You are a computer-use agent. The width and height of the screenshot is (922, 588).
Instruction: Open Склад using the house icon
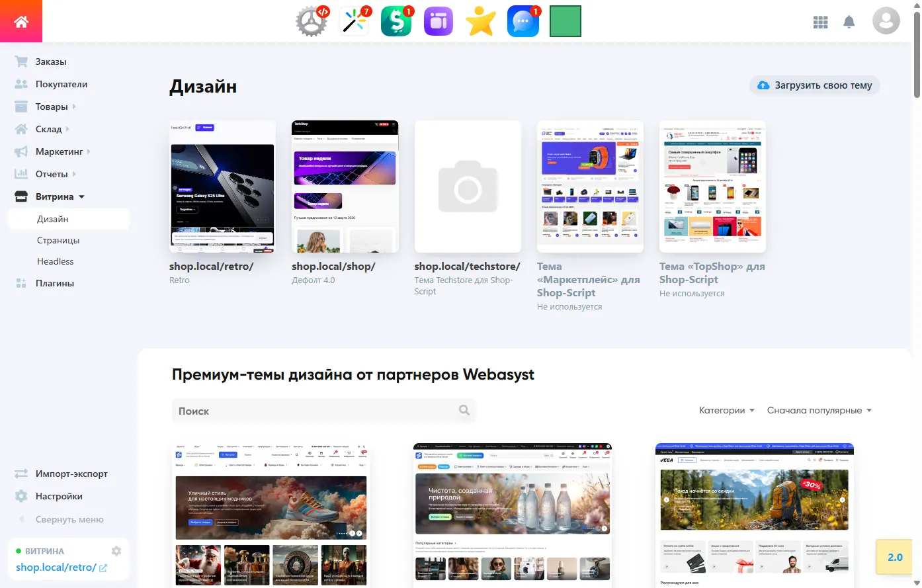coord(21,128)
